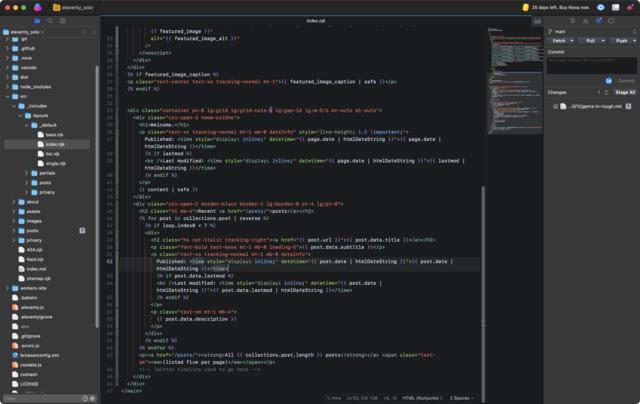
Task: Open the sidebar symbols grid icon
Action: pyautogui.click(x=63, y=20)
